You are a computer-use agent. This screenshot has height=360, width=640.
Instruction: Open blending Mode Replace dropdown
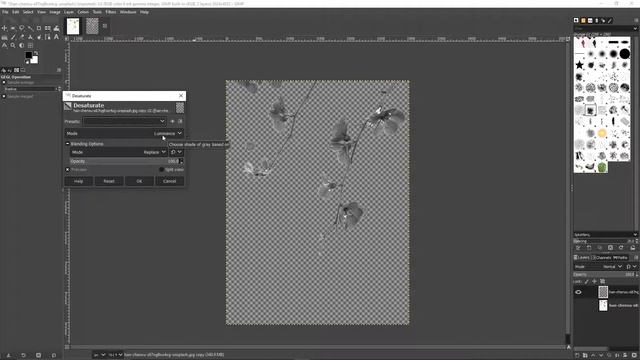119,152
